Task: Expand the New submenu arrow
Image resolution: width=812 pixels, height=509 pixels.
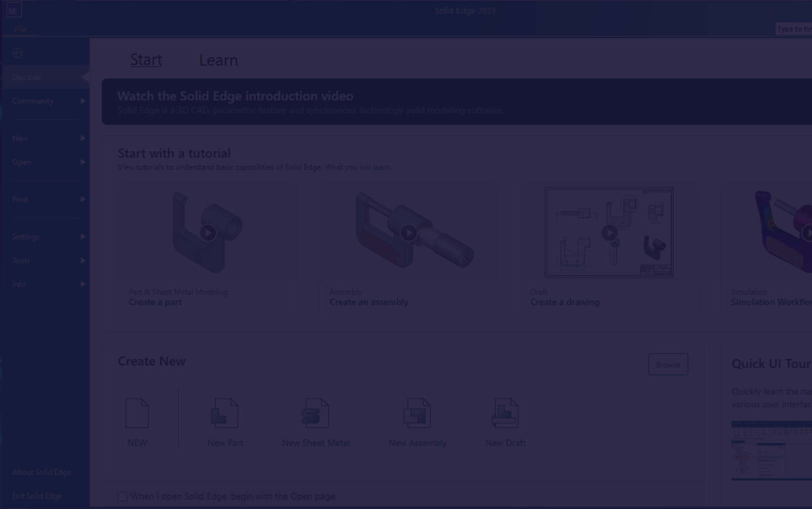Action: [83, 138]
